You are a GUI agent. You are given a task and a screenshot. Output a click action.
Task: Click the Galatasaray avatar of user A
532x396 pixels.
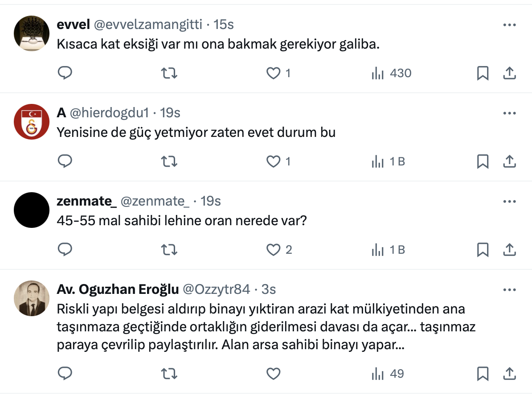pos(31,122)
